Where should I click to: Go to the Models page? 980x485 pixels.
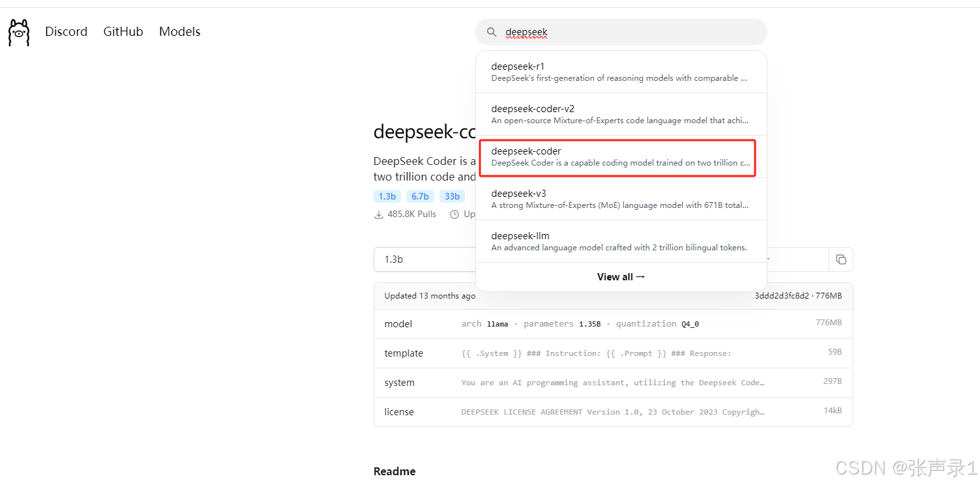tap(180, 31)
